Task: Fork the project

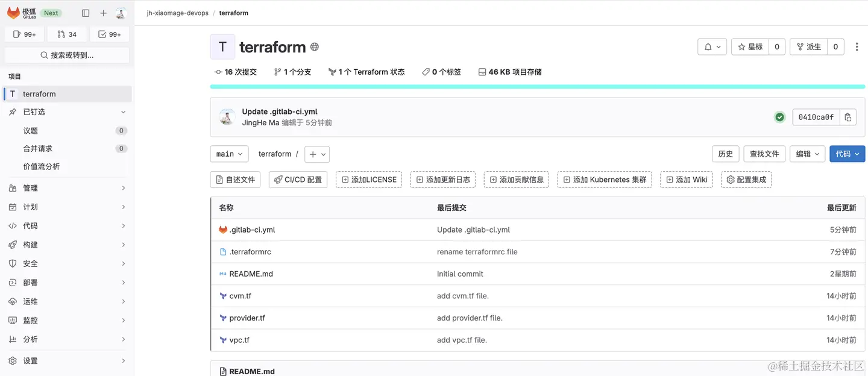Action: click(809, 47)
